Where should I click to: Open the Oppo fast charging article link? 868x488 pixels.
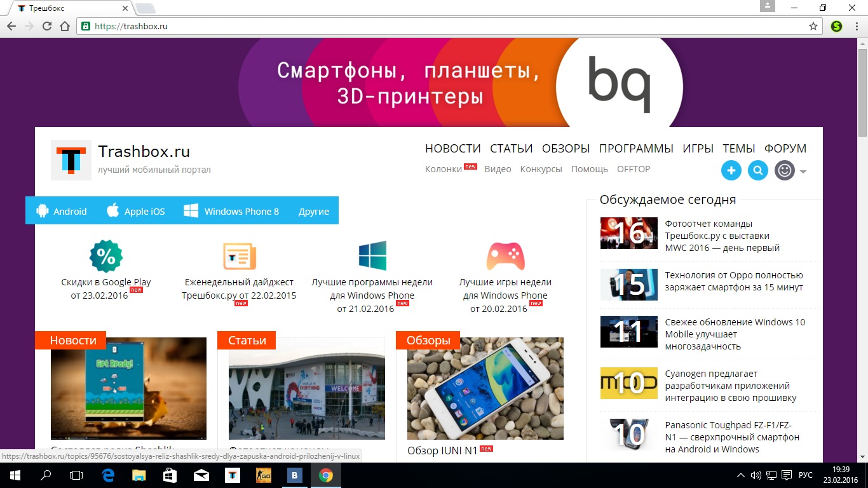pos(734,281)
